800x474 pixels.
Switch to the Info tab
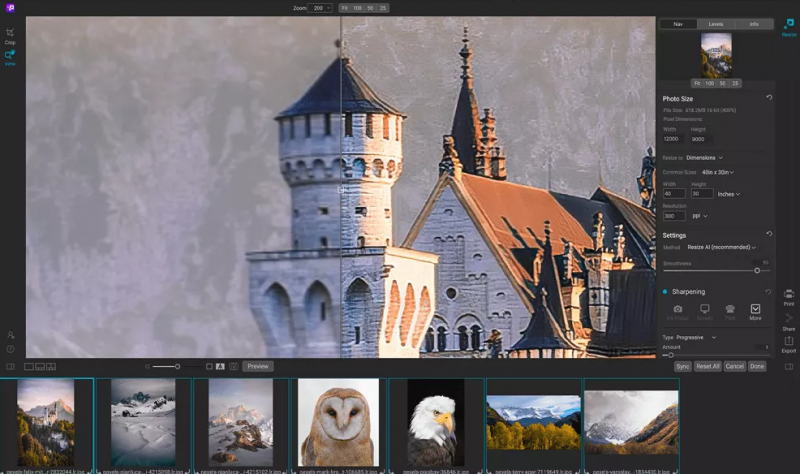tap(753, 24)
